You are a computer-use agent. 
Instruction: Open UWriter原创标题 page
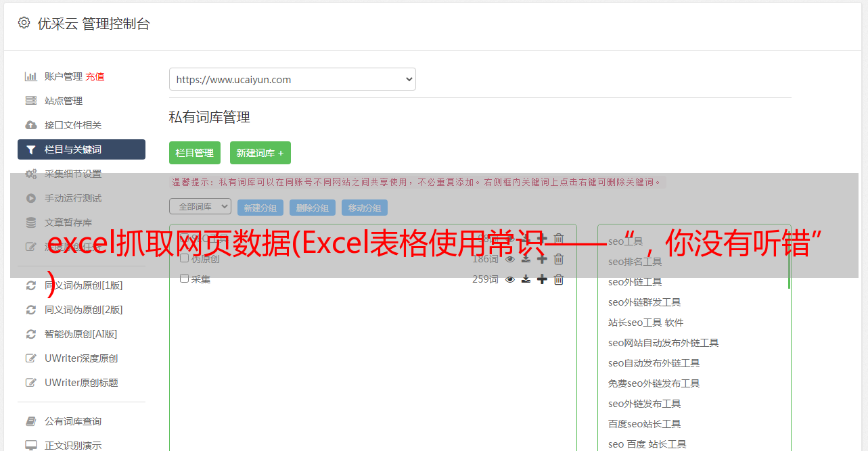(81, 383)
